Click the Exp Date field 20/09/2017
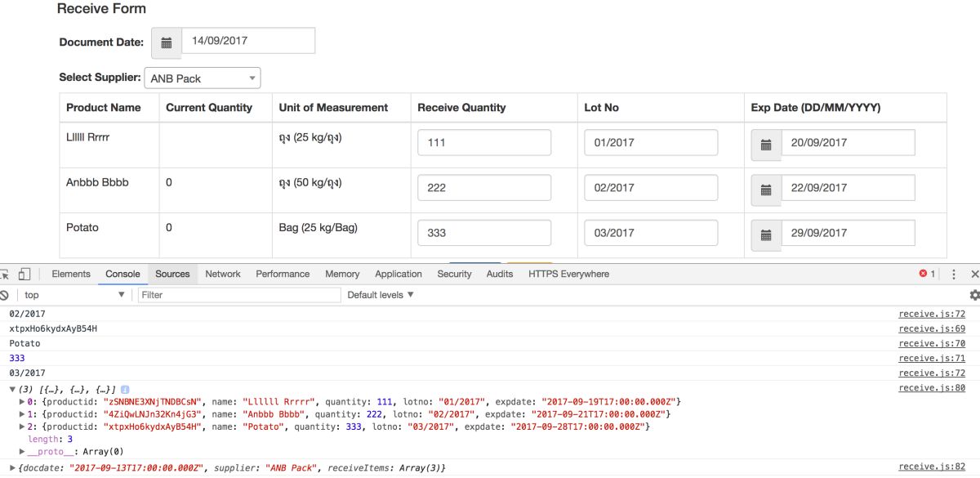Image resolution: width=980 pixels, height=478 pixels. point(848,142)
